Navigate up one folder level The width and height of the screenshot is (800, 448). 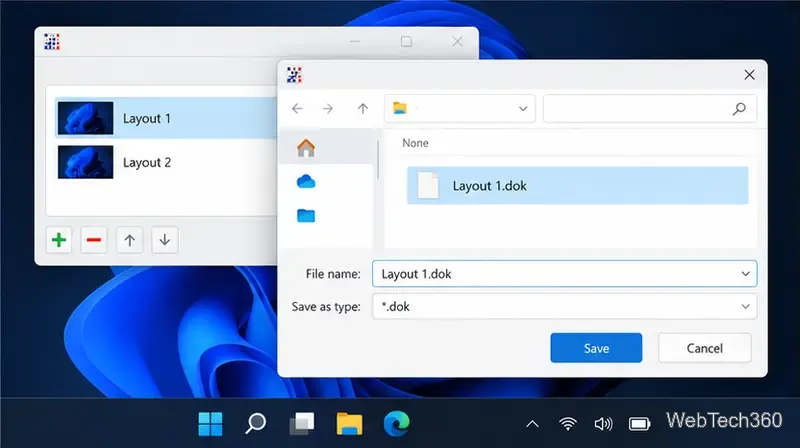point(363,108)
